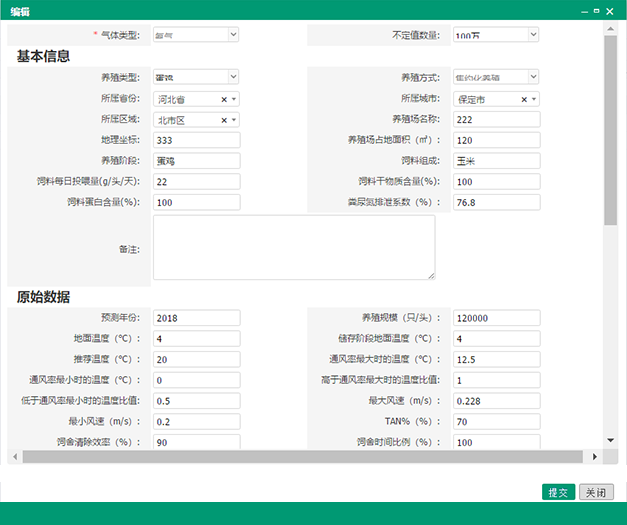Viewport: 627px width, 525px height.
Task: Open the 所属城市 dropdown arrow
Action: click(534, 100)
